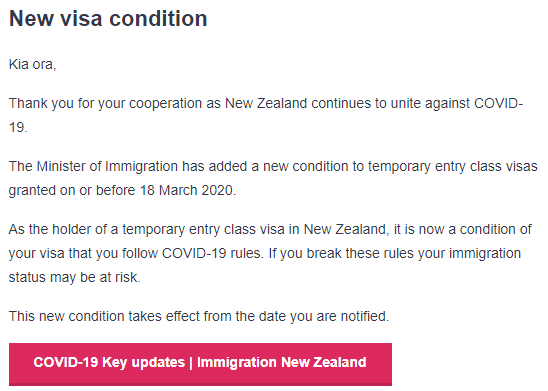Open the COVID-19 Key updates button
The height and width of the screenshot is (391, 548).
(200, 364)
